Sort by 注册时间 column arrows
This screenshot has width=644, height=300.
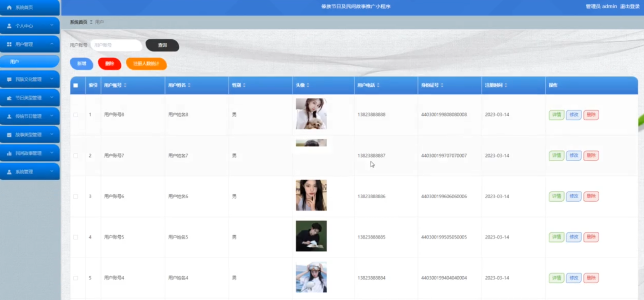[x=506, y=86]
